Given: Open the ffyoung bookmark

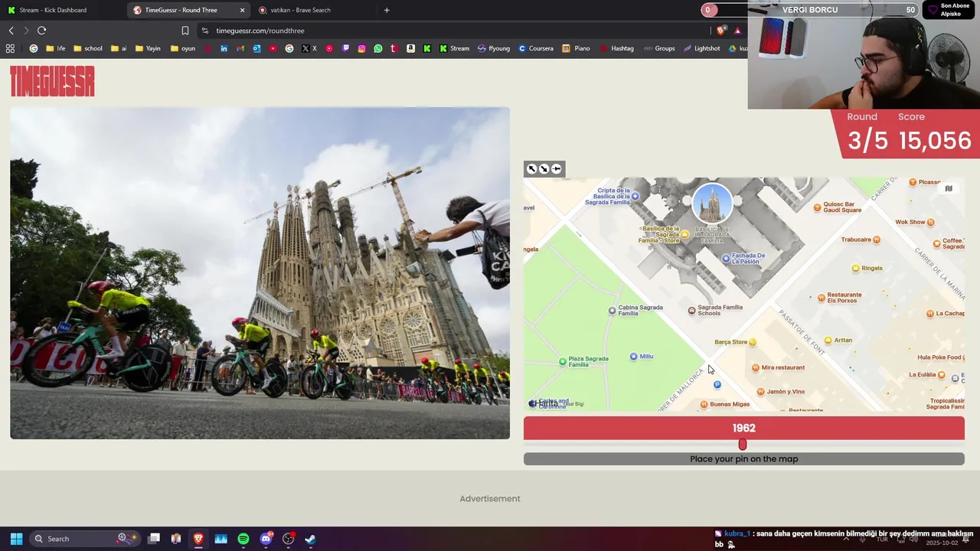Looking at the screenshot, I should [x=493, y=48].
